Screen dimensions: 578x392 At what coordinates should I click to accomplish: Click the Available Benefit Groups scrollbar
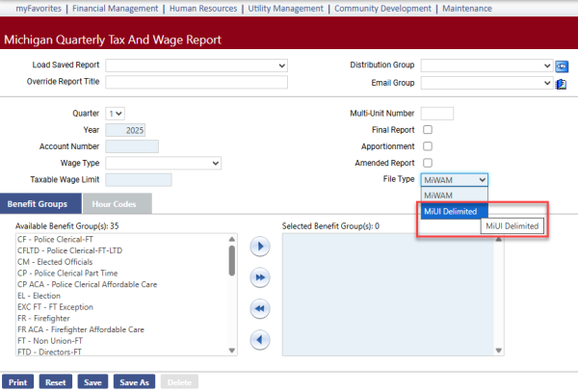232,260
